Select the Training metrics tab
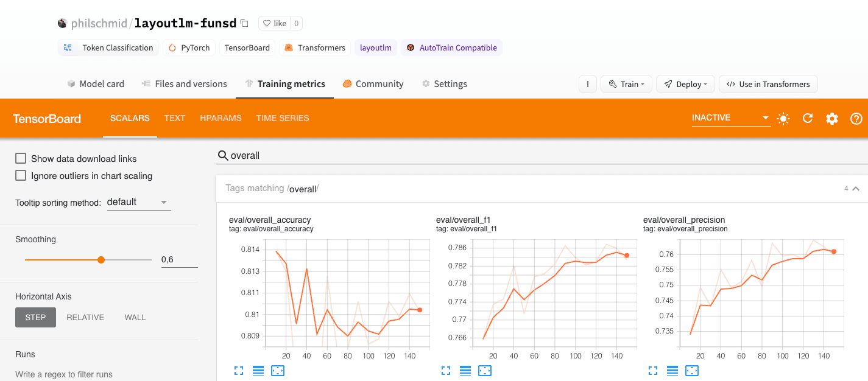868x381 pixels. (285, 84)
